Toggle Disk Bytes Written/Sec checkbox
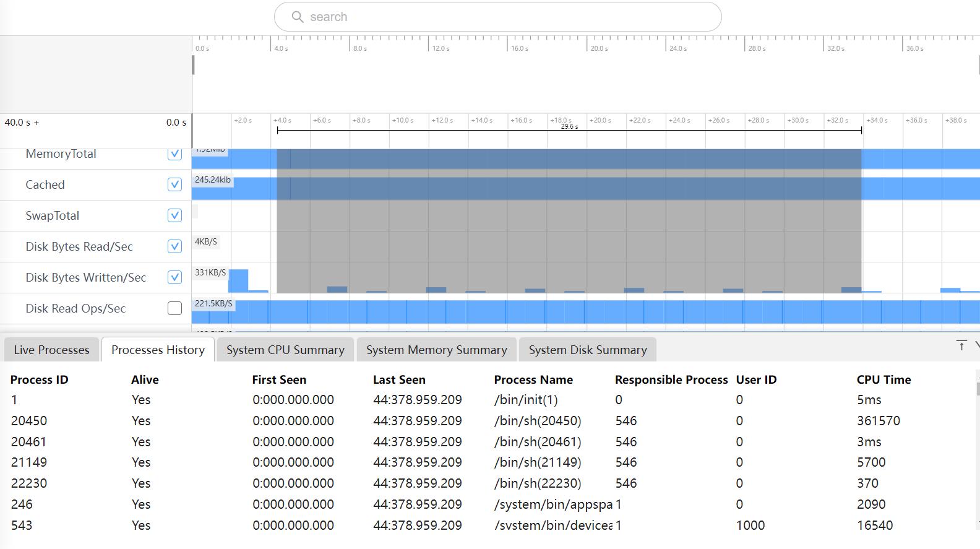 pyautogui.click(x=174, y=277)
